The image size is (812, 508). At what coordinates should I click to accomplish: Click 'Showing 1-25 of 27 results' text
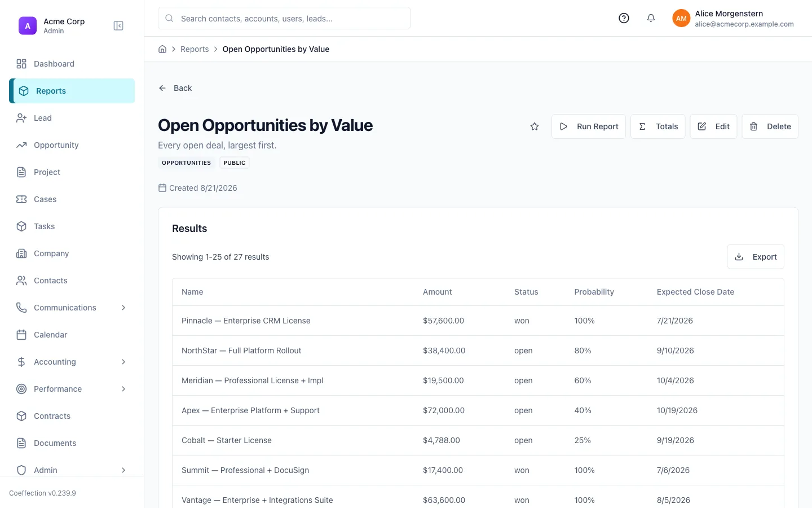pos(220,257)
